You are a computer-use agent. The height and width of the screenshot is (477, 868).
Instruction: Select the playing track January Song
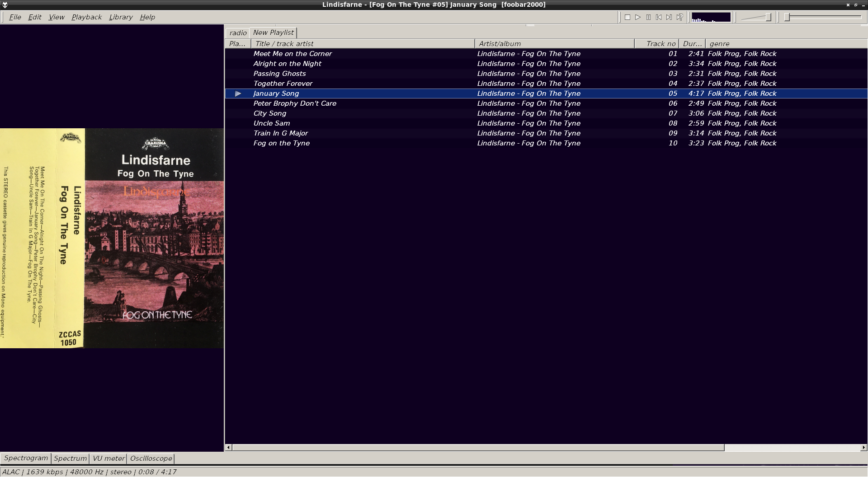546,94
